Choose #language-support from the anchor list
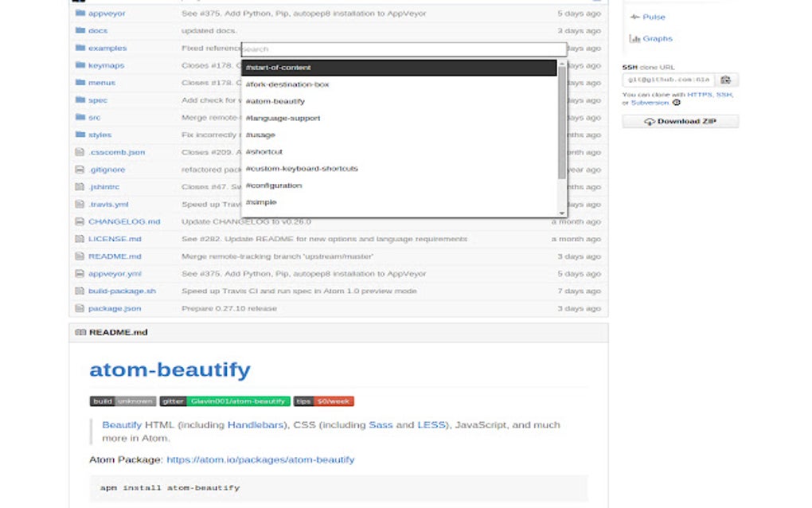812x508 pixels. point(399,118)
